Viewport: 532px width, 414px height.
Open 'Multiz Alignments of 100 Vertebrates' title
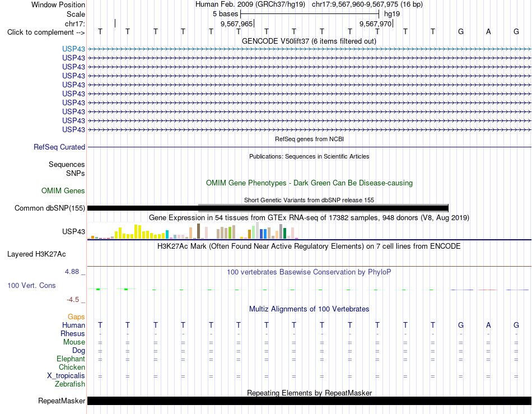pyautogui.click(x=309, y=309)
